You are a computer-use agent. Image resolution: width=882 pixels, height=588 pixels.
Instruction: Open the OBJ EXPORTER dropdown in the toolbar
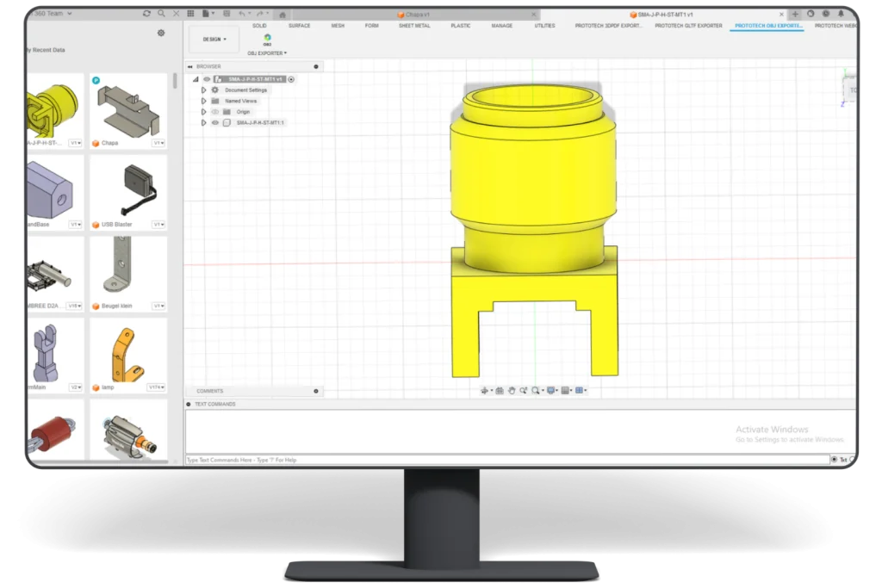pos(267,53)
